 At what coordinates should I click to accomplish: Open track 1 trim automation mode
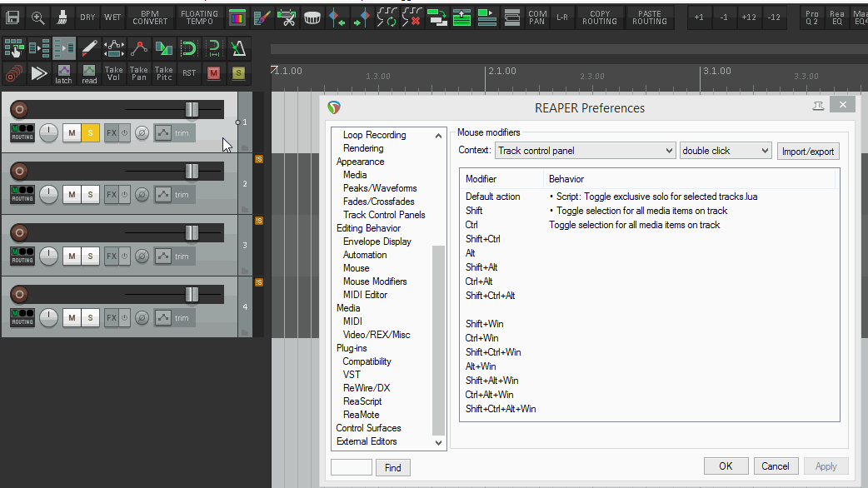175,132
